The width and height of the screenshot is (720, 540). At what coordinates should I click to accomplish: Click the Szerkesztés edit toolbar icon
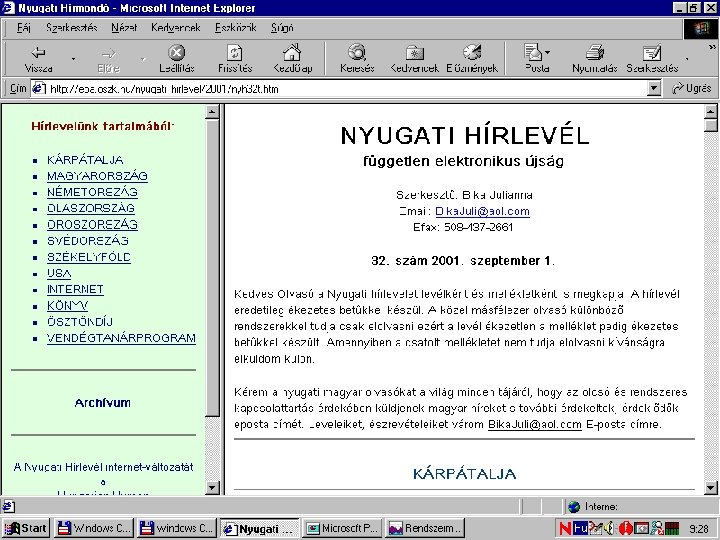click(x=652, y=59)
